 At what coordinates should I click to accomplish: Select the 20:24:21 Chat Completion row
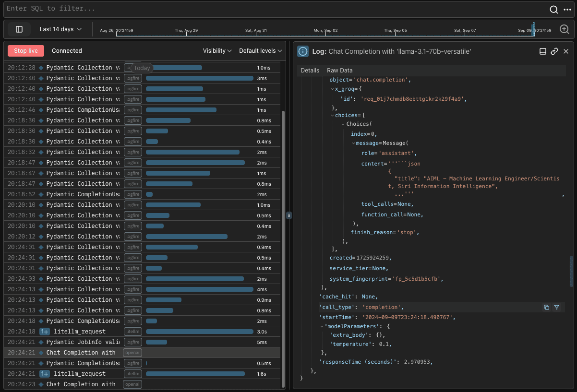tap(142, 353)
